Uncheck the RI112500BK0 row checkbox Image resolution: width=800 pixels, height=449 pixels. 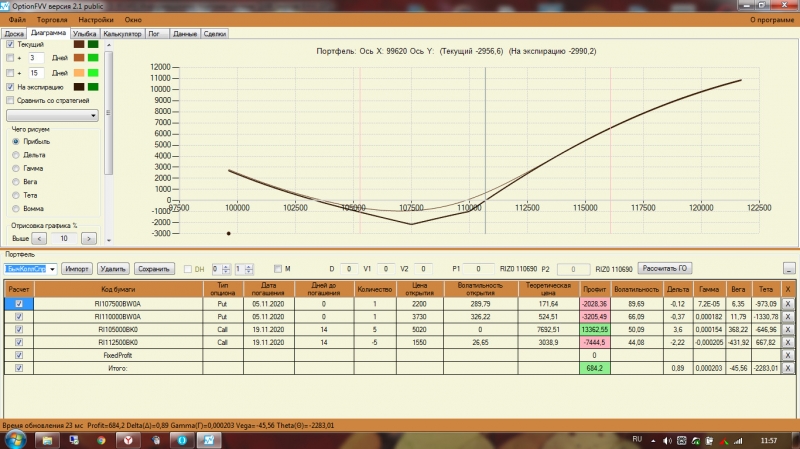pos(19,342)
